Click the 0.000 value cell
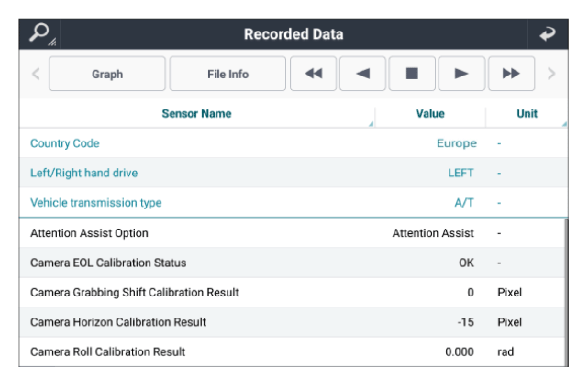Image resolution: width=587 pixels, height=386 pixels. tap(459, 352)
